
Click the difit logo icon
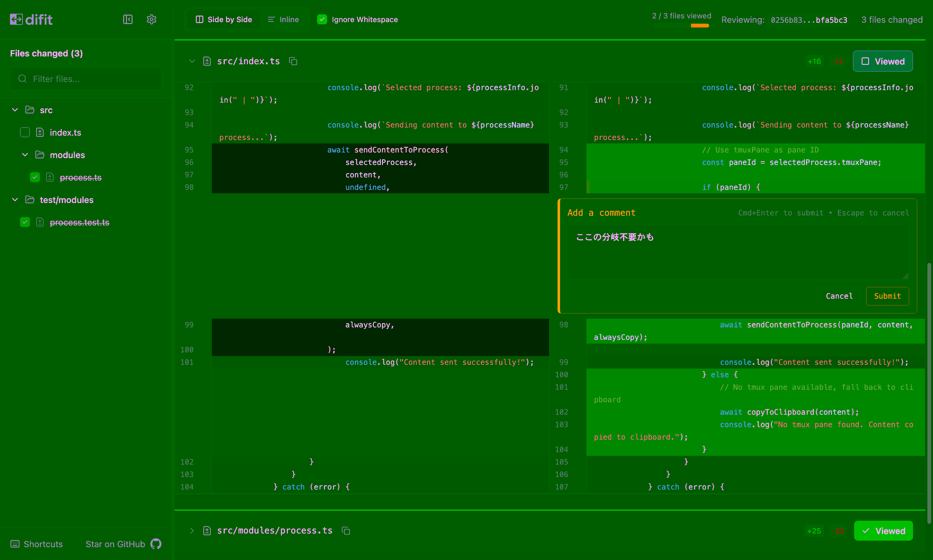coord(16,19)
